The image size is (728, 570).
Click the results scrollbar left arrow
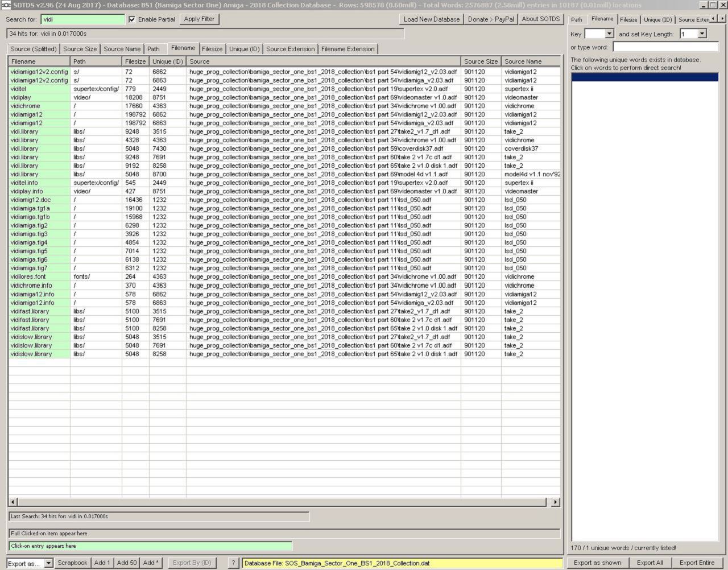tap(13, 502)
